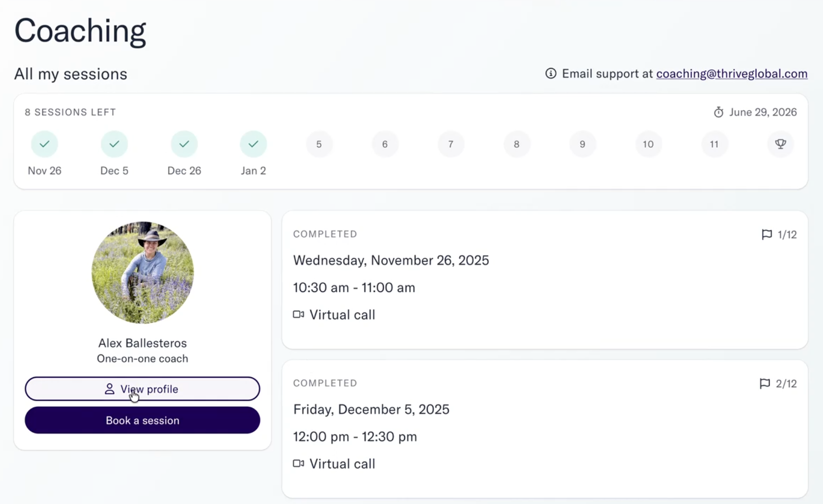Click Virtual call text in December 5 card

[x=342, y=464]
